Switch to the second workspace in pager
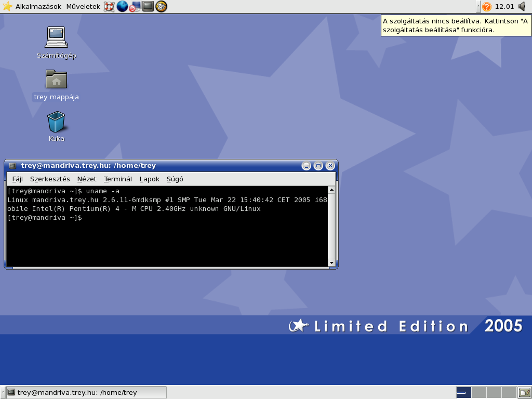 478,393
